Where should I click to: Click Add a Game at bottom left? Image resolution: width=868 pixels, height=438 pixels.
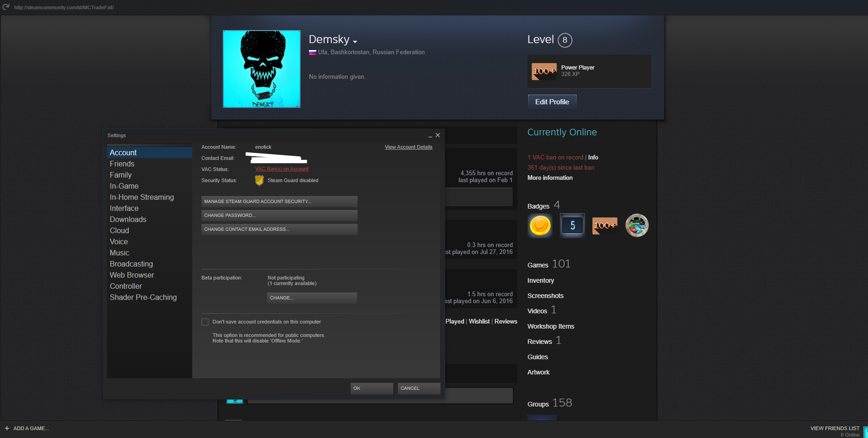click(27, 428)
